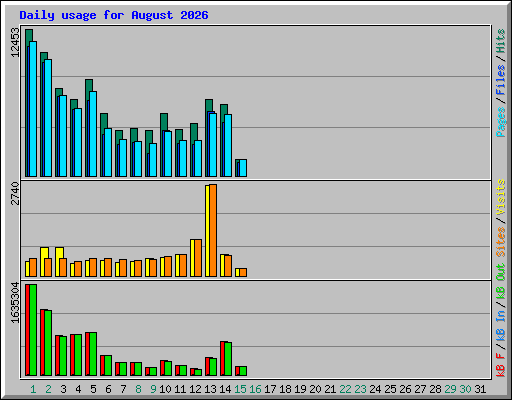
Task: Click day 24 on the x-axis
Action: (x=375, y=389)
